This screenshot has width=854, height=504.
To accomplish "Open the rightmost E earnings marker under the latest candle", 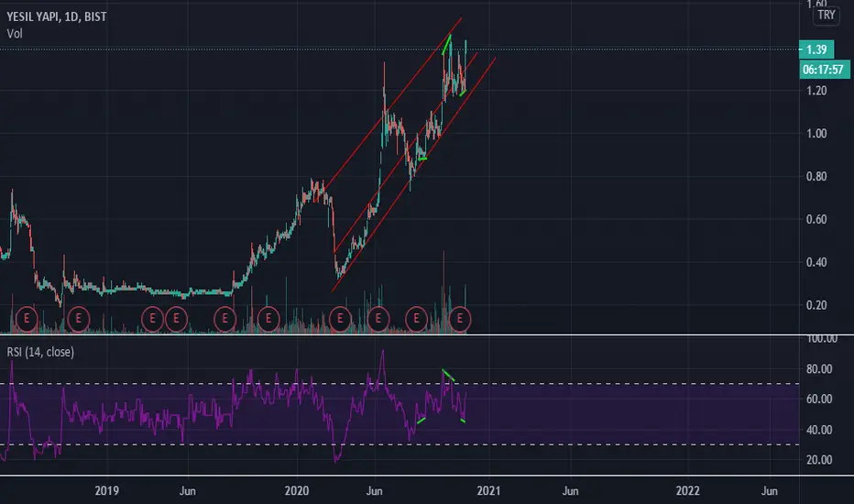I will pyautogui.click(x=460, y=319).
